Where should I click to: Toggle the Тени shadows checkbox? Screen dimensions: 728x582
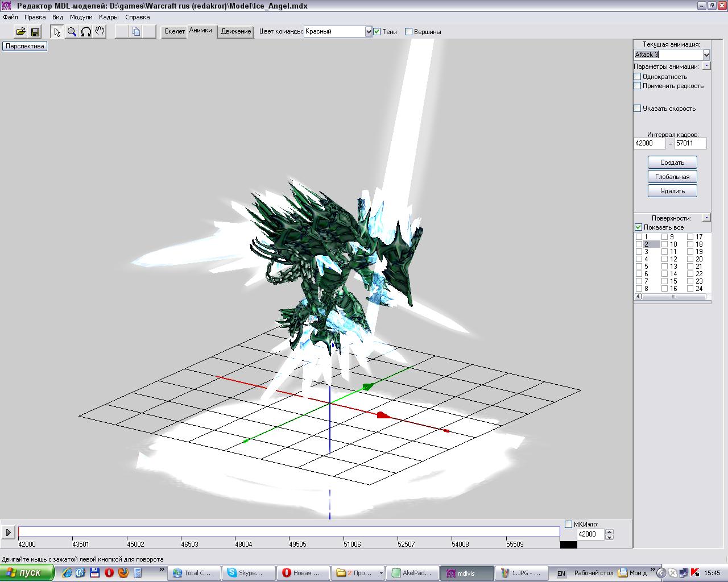(x=377, y=32)
